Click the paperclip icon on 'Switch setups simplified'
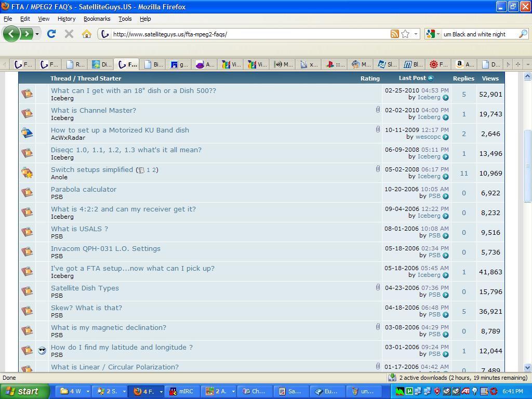 coord(378,169)
